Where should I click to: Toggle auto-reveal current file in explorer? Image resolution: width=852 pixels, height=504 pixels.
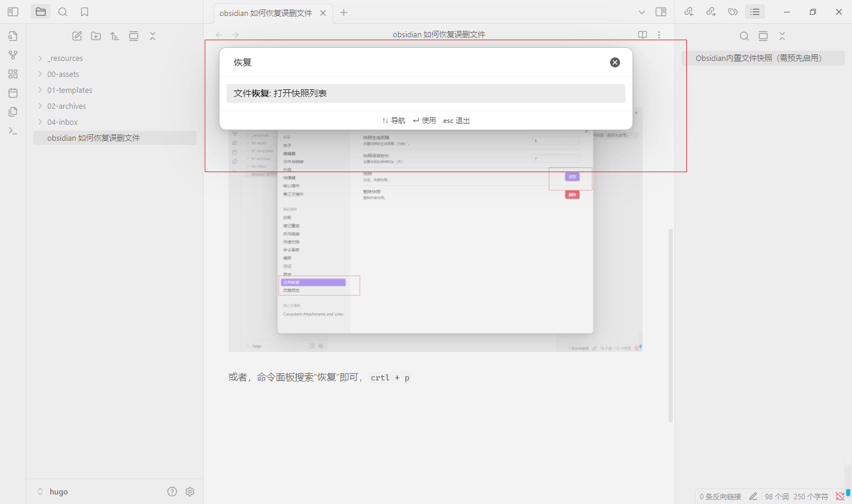point(134,36)
